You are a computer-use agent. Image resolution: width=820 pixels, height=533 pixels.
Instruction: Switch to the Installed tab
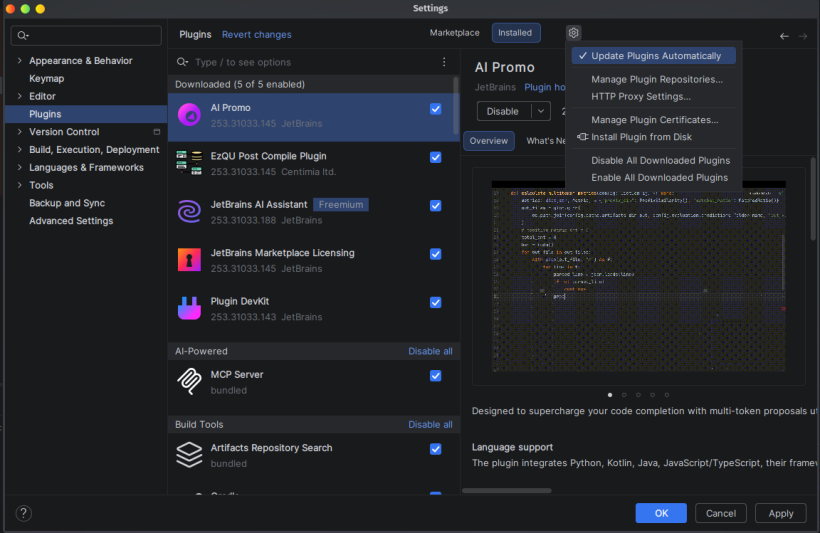[515, 33]
